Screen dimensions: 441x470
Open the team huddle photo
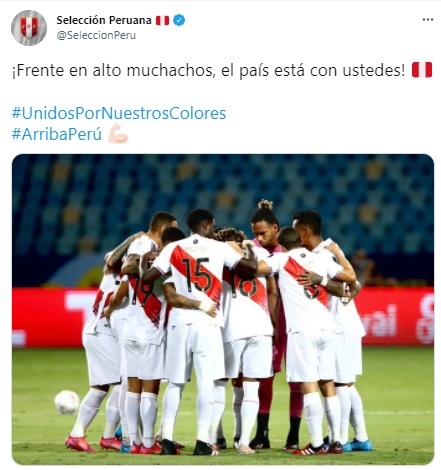223,309
